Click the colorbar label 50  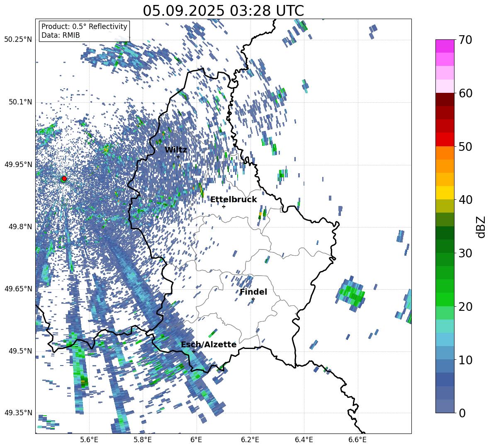465,147
